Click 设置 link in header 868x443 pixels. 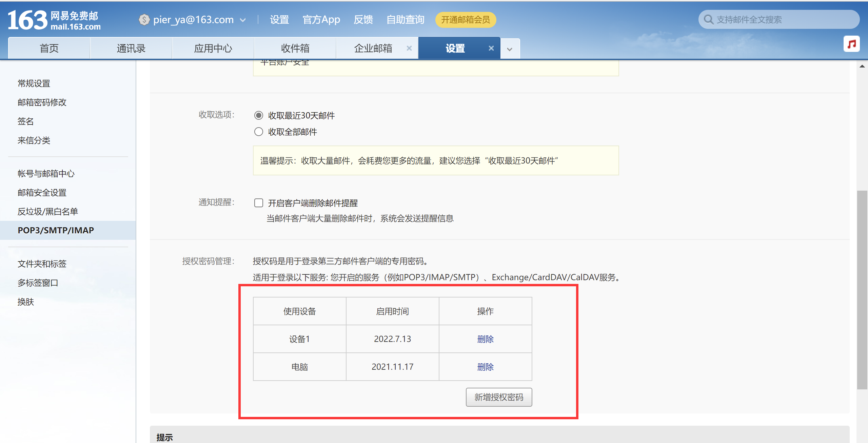tap(279, 20)
